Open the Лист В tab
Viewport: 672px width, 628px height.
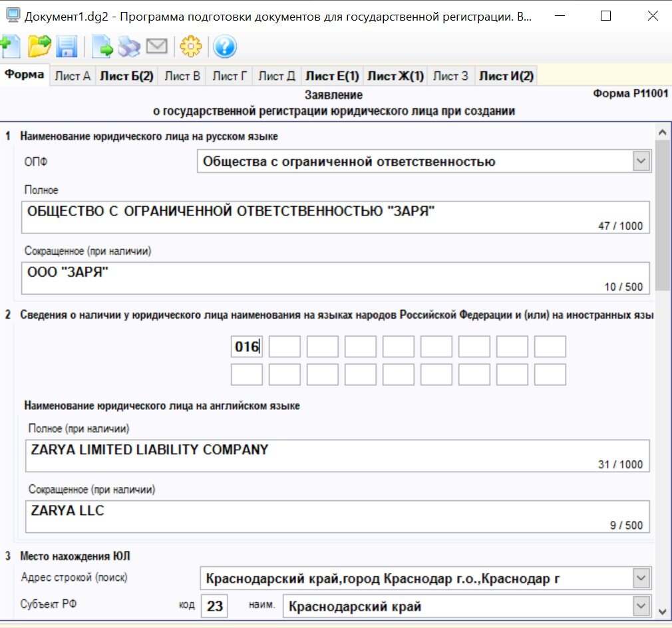(x=182, y=77)
